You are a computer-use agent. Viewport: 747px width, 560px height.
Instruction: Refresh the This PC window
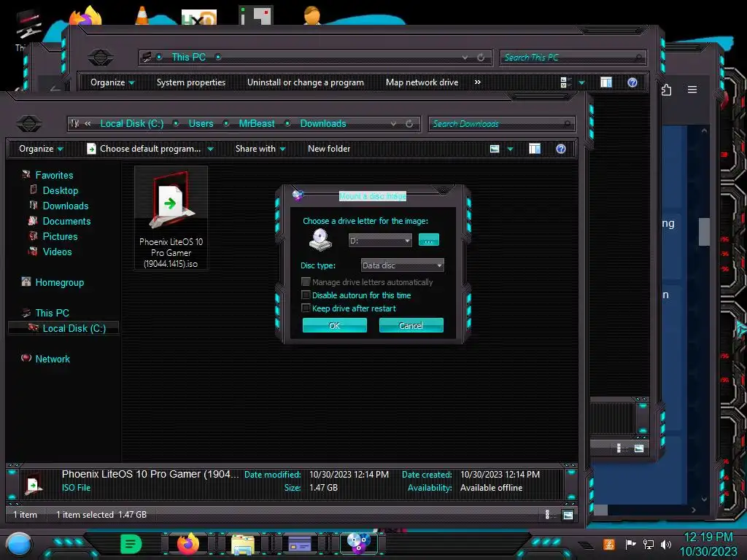click(x=481, y=58)
